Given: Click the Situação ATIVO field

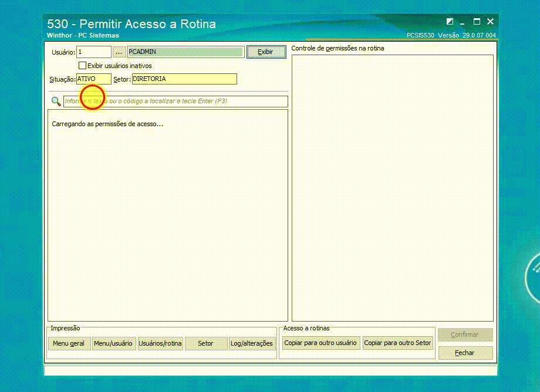Looking at the screenshot, I should (94, 79).
